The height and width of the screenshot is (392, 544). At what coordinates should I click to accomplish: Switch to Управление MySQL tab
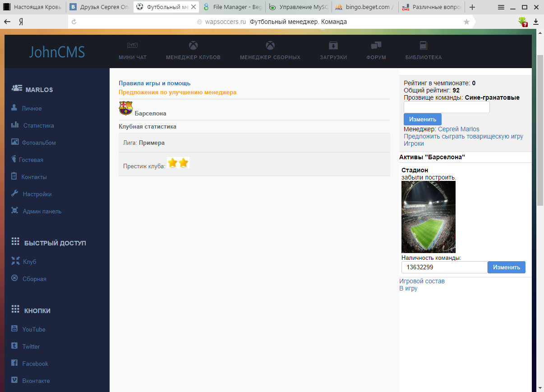point(299,7)
